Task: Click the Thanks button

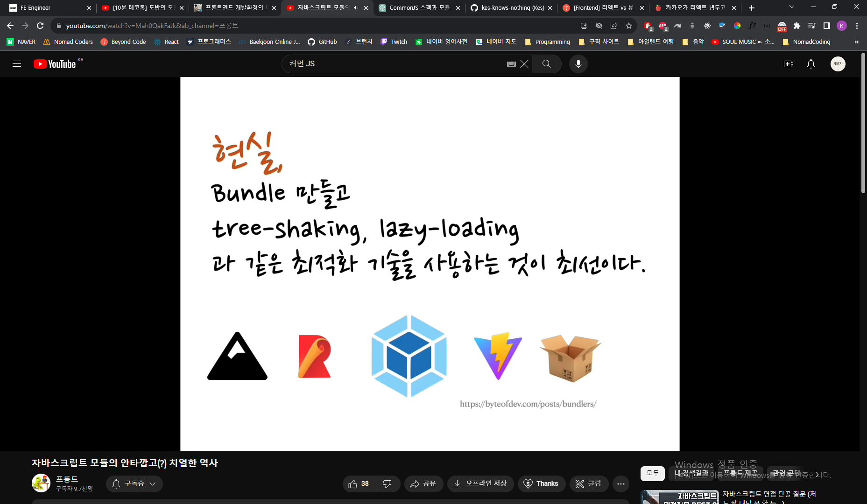Action: 542,484
